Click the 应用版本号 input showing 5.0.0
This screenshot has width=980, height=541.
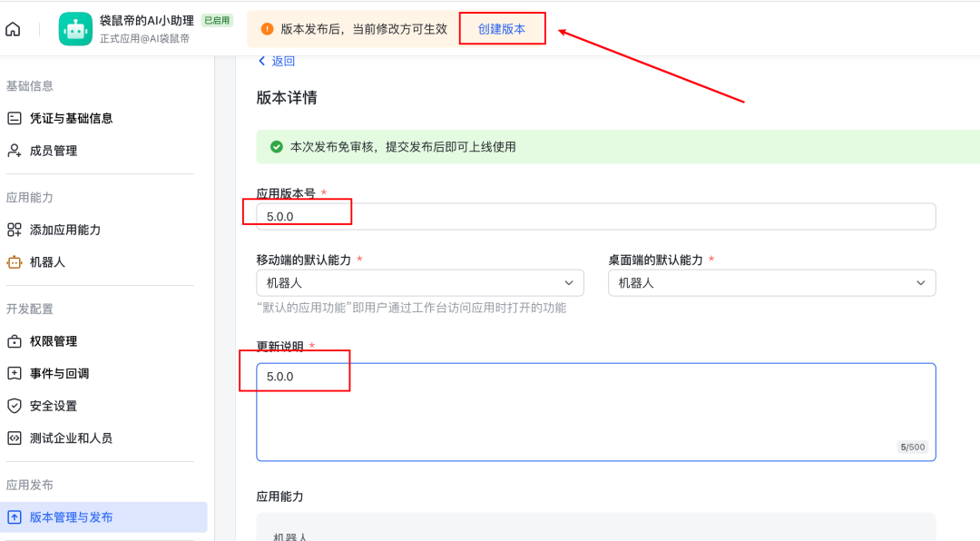click(x=594, y=216)
